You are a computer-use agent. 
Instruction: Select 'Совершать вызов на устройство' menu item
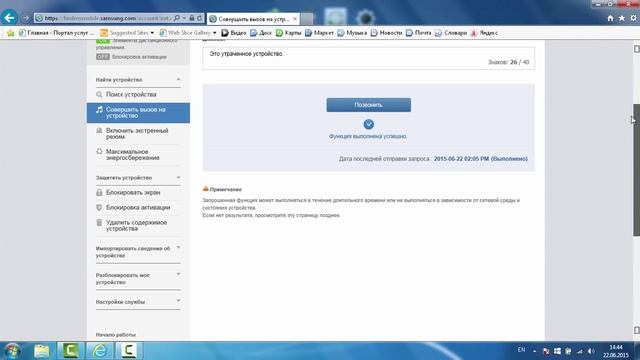pos(138,113)
